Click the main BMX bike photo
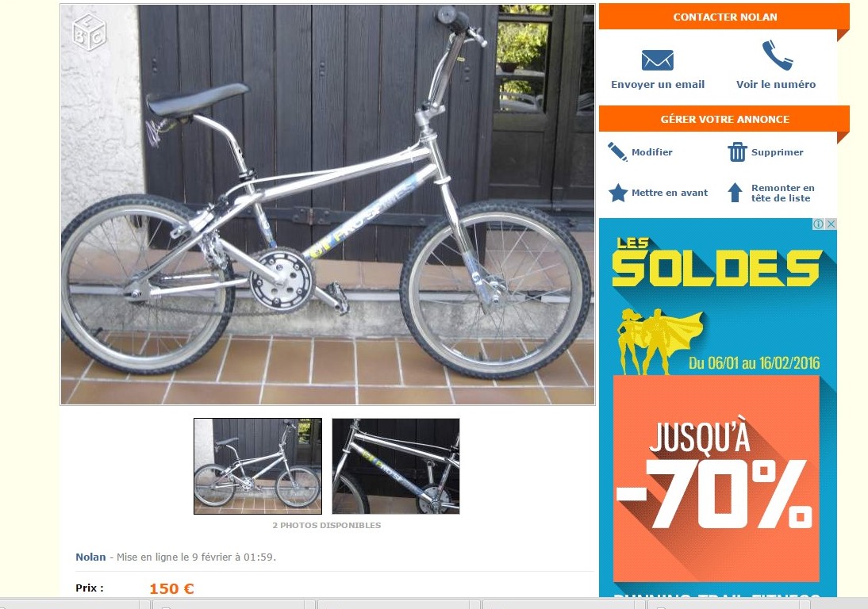This screenshot has height=609, width=868. coord(328,205)
